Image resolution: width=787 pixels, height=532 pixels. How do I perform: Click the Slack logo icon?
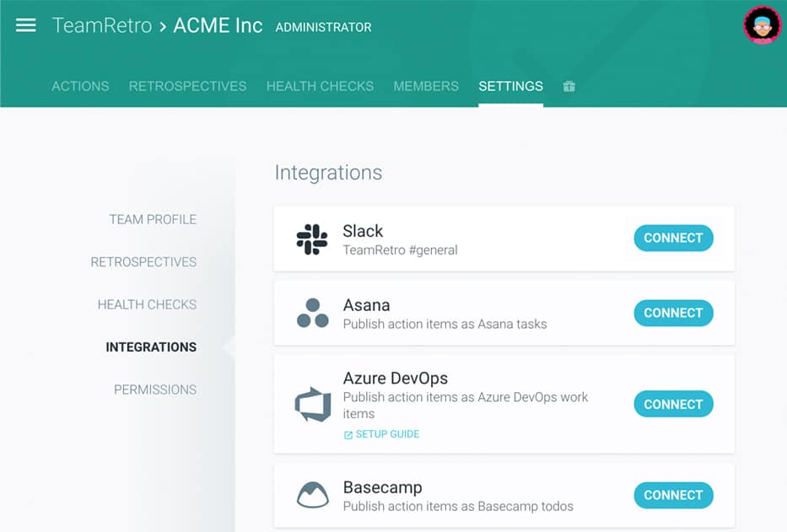click(x=312, y=239)
